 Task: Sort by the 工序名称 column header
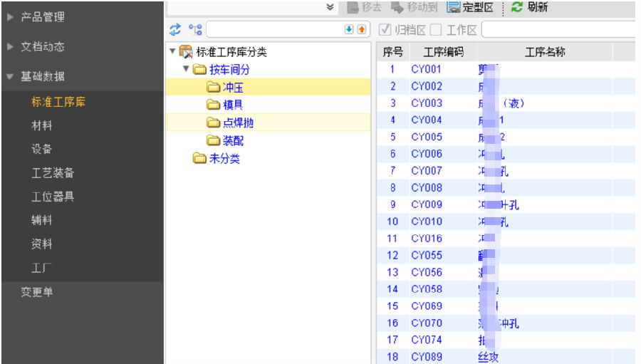click(545, 52)
